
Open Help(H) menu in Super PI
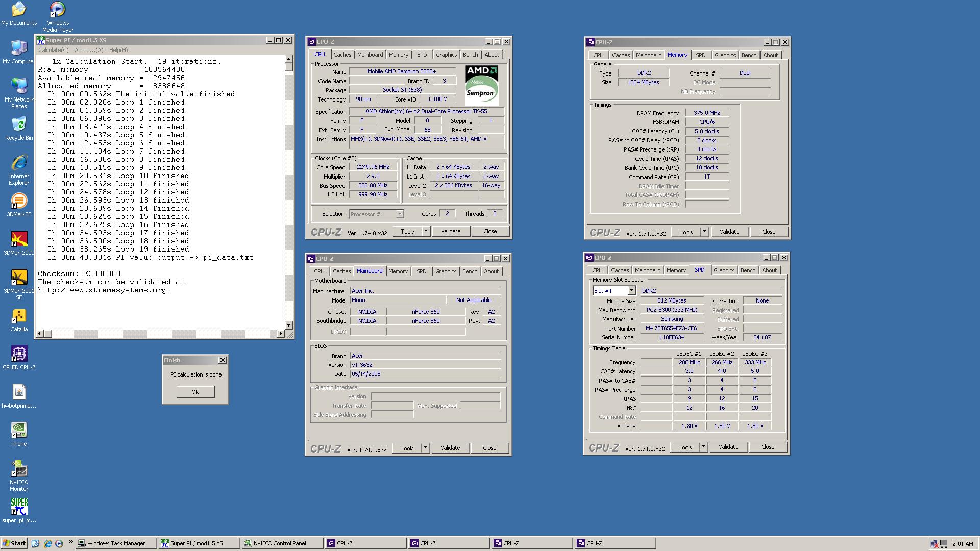(x=118, y=50)
